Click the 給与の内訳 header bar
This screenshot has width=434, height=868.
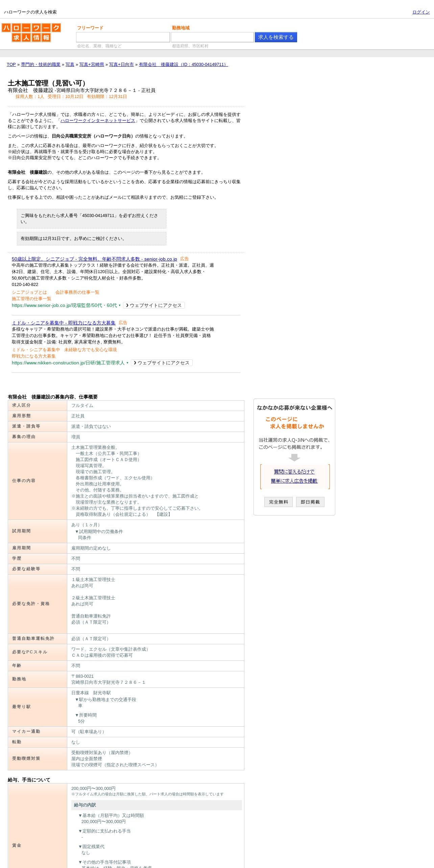pos(156,805)
